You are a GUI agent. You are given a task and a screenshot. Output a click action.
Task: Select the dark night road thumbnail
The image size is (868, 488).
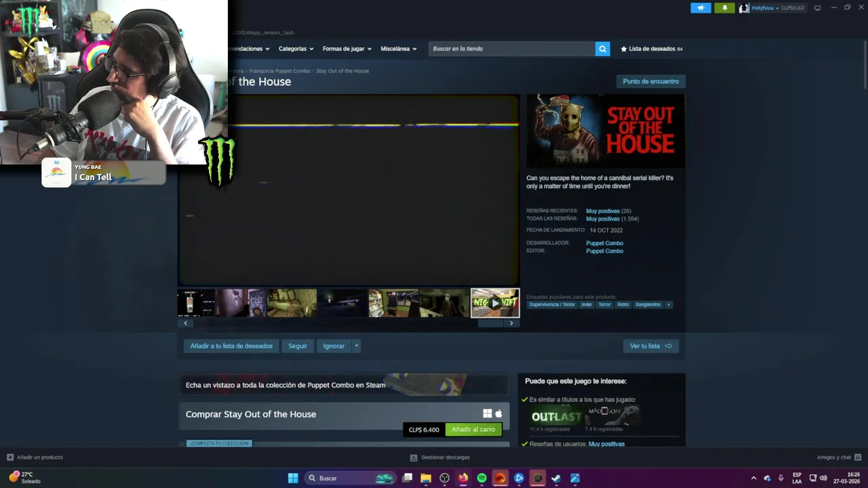[x=342, y=303]
